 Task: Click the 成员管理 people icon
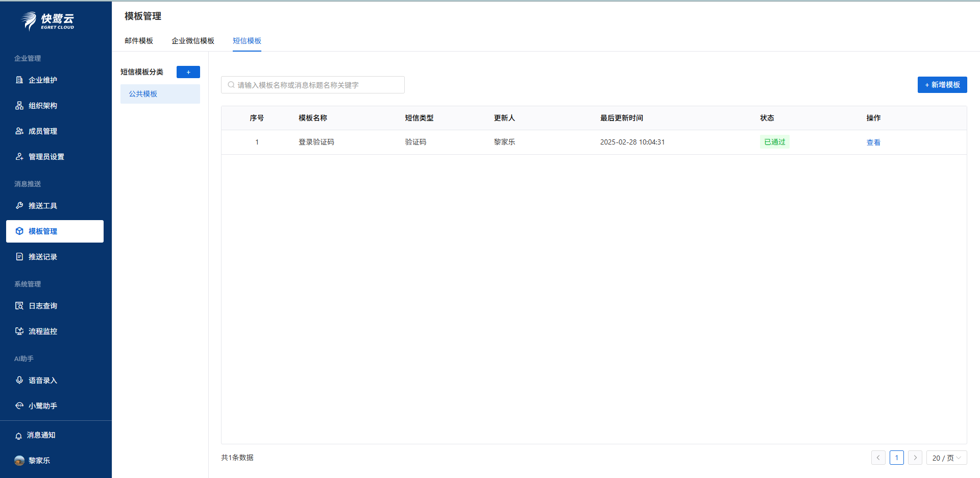(x=19, y=131)
